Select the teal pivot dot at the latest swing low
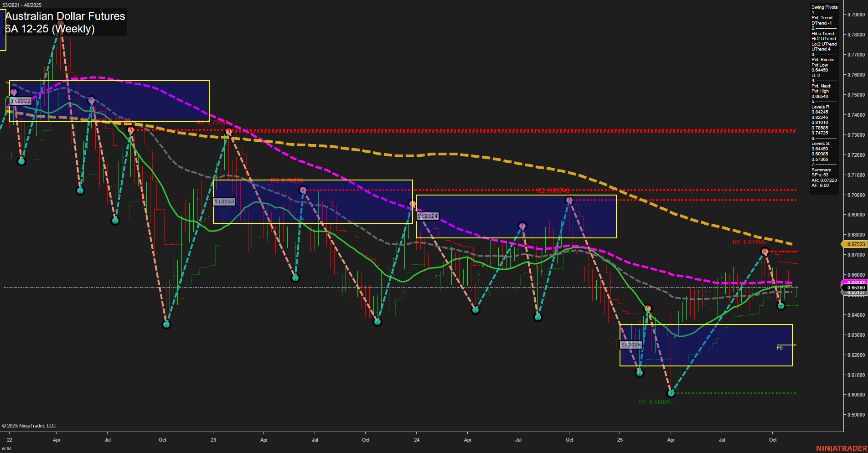868x453 pixels. (x=780, y=306)
